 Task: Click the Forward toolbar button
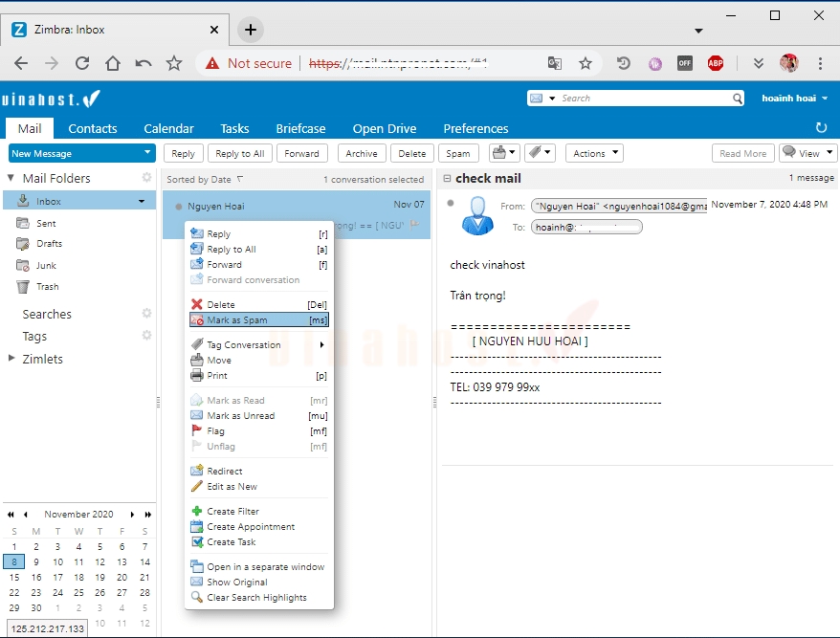[x=301, y=153]
